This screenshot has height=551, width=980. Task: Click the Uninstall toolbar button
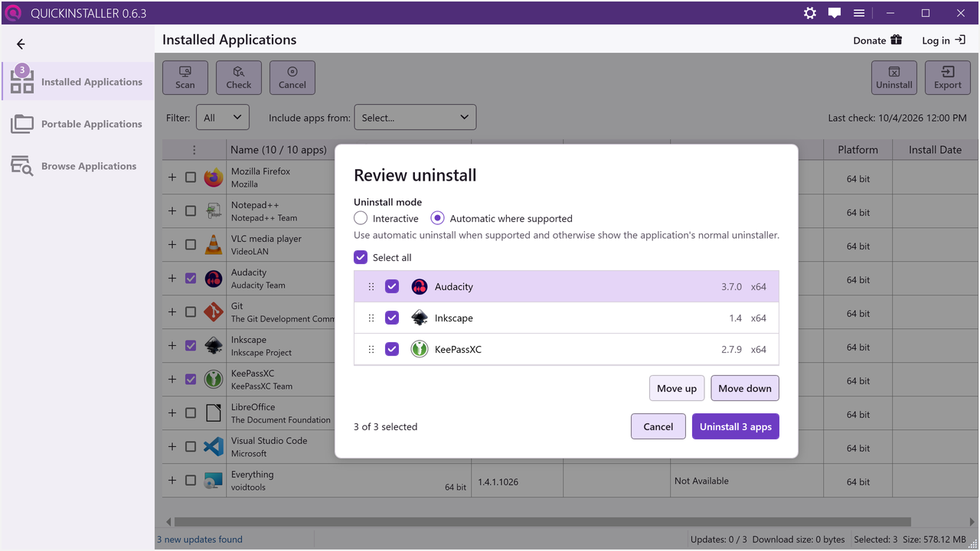click(x=894, y=78)
